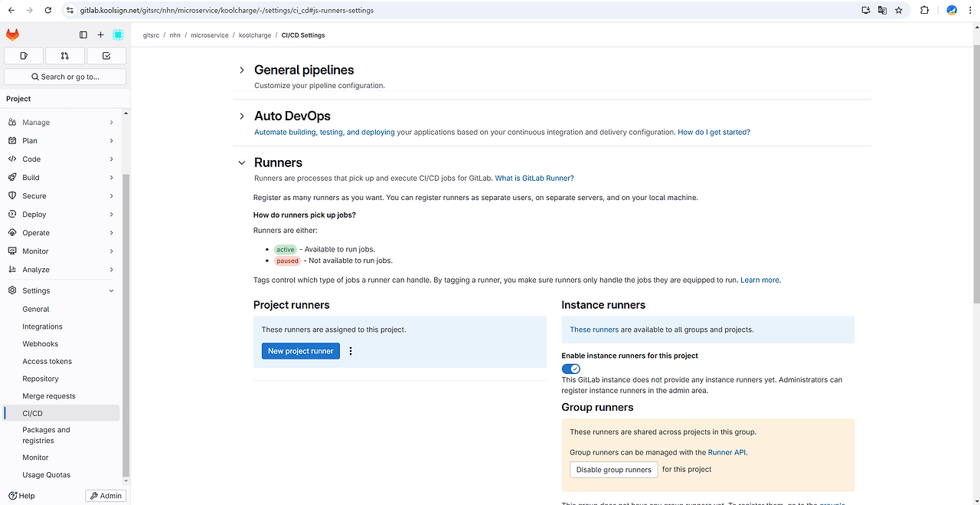Open How do I get started link
This screenshot has height=505, width=980.
(714, 132)
